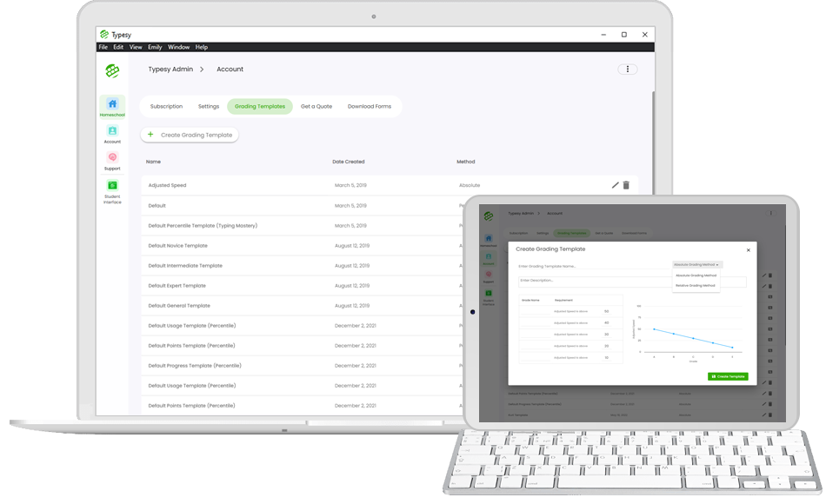
Task: Open the Window menu
Action: [x=178, y=47]
